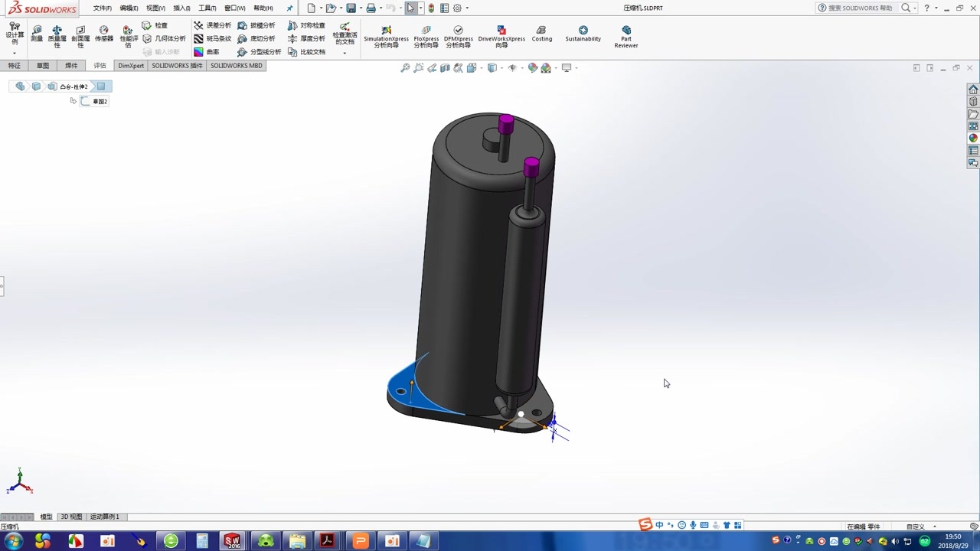This screenshot has width=980, height=551.
Task: Open 比较文档 compare documents
Action: (306, 52)
